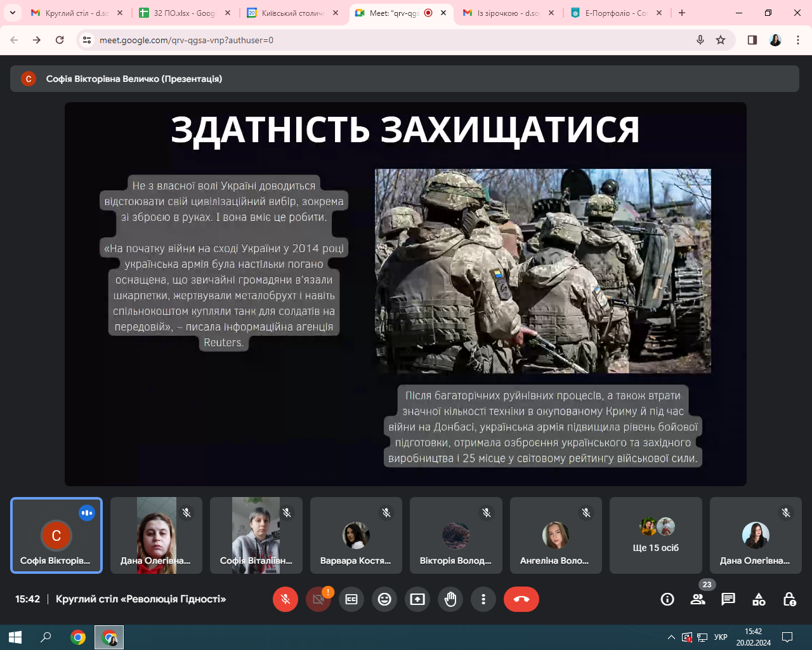Show the participants list panel
This screenshot has height=650, width=812.
click(x=698, y=599)
